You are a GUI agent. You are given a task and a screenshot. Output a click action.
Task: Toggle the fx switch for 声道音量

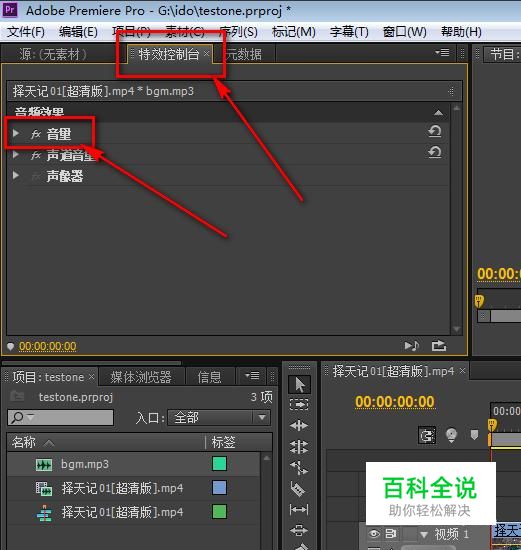click(36, 155)
